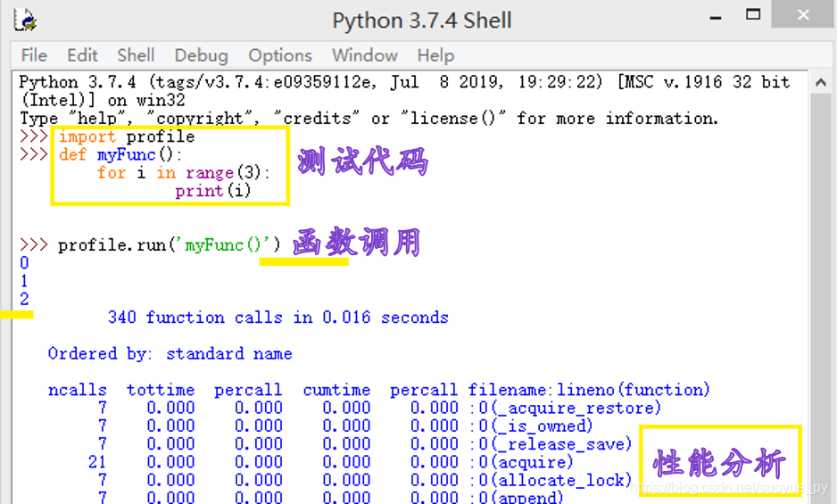This screenshot has width=837, height=504.
Task: Click the profile.run('myFunc()') command
Action: 170,245
